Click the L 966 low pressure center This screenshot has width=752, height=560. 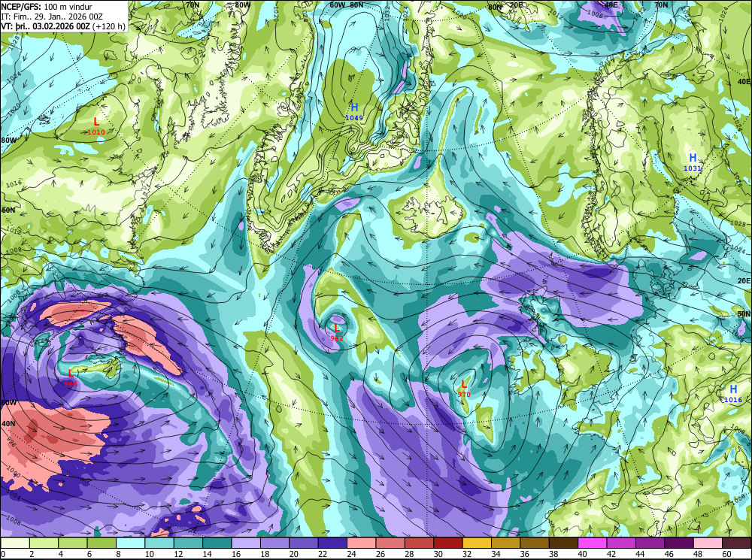tap(71, 378)
